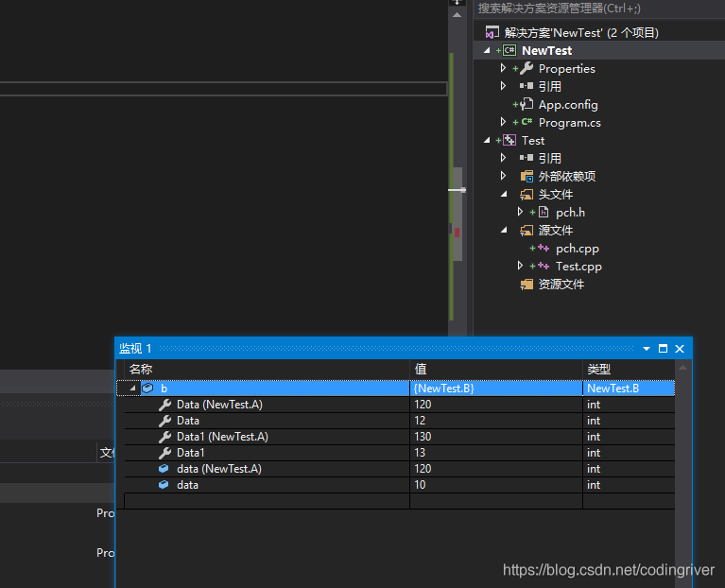Click the 资源文件 folder icon
The height and width of the screenshot is (588, 725).
click(526, 285)
